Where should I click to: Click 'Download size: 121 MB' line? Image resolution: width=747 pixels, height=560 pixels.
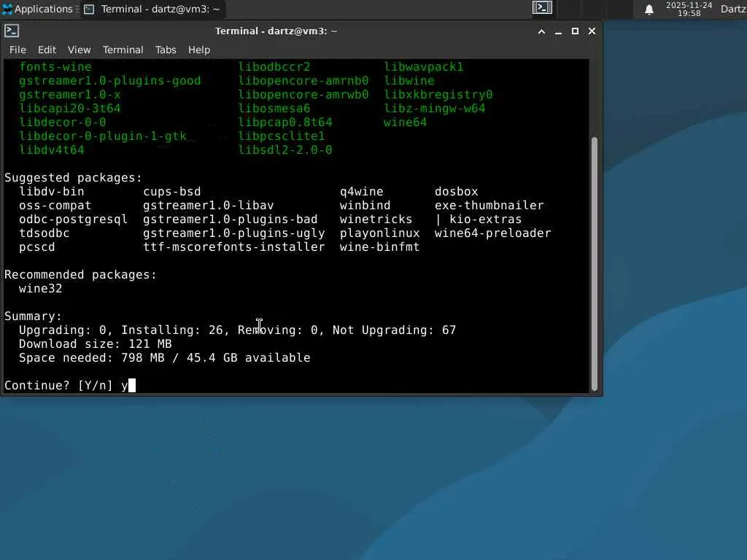coord(96,344)
